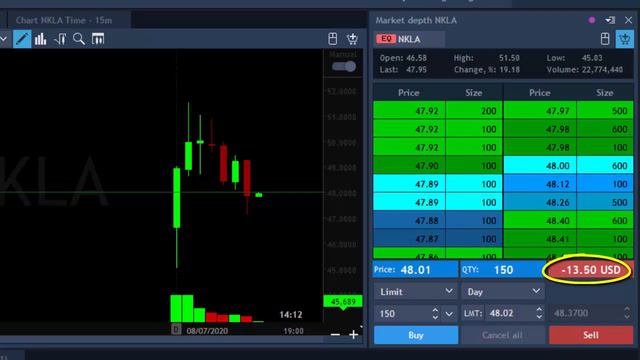Open the data table icon in chart toolbar

click(x=98, y=39)
